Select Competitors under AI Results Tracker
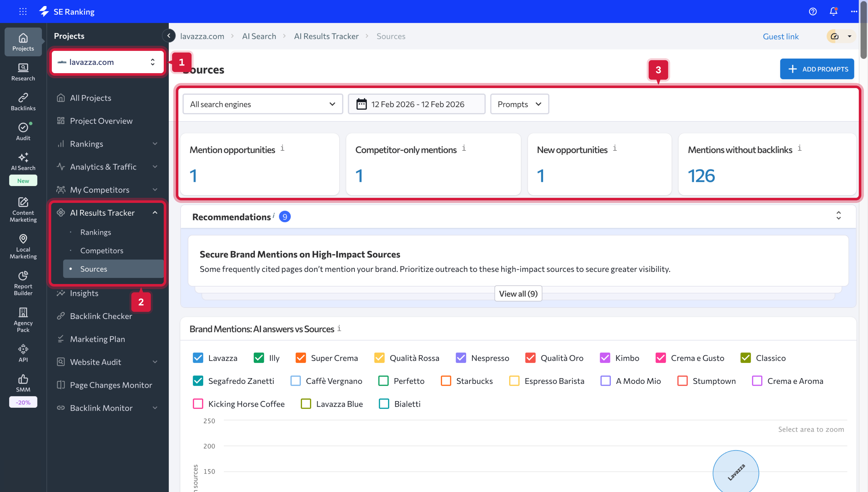Viewport: 868px width, 492px height. tap(102, 250)
